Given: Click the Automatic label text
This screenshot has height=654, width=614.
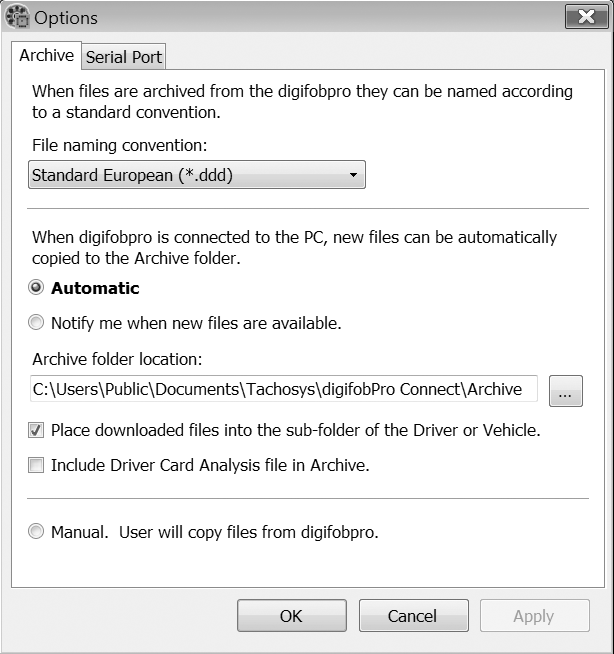Looking at the screenshot, I should 95,288.
